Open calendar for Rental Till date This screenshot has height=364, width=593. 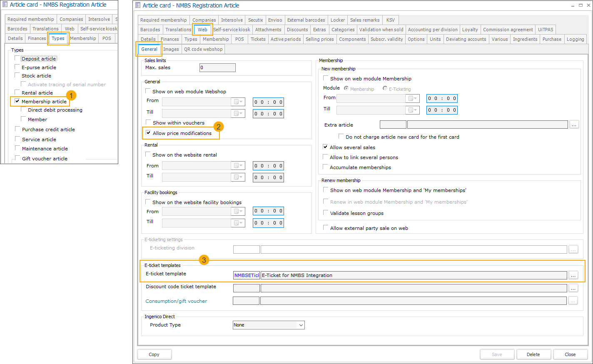[238, 177]
